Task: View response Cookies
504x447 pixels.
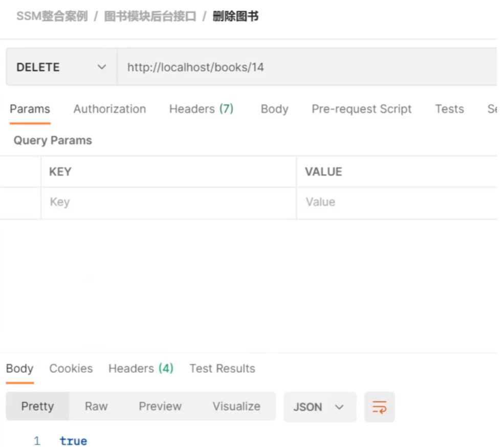Action: click(71, 368)
